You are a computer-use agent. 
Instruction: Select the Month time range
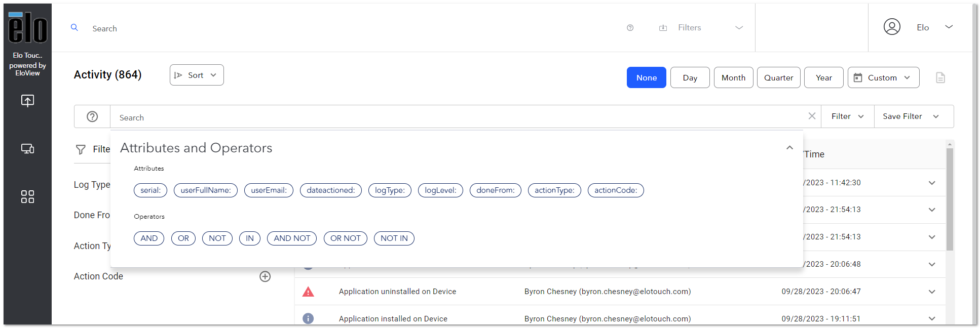733,77
